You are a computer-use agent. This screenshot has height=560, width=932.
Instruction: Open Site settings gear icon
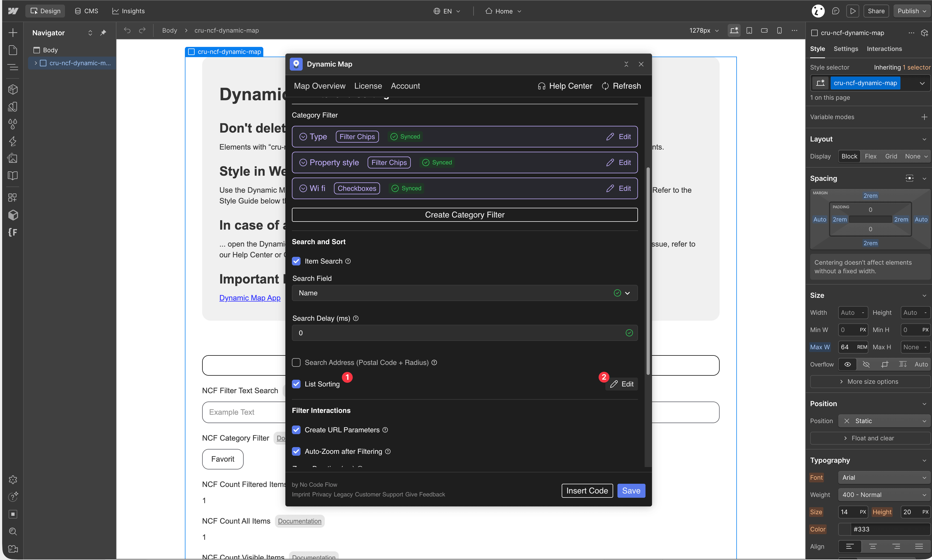pos(13,480)
